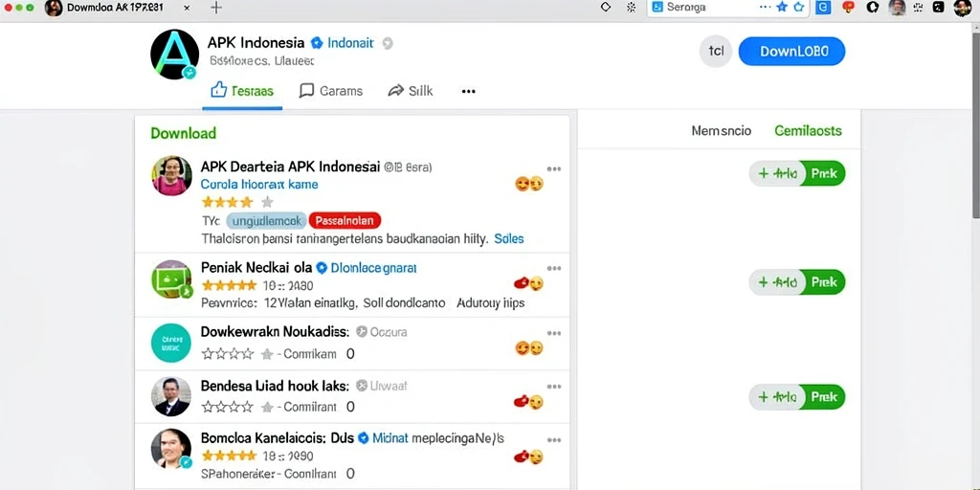Viewport: 980px width, 490px height.
Task: Open the profile avatar at top right corner
Action: coord(963,8)
